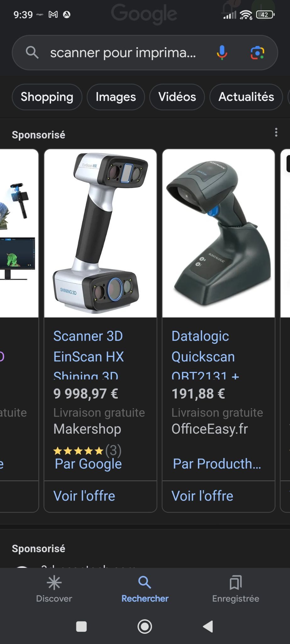Tap the EinScan HX scanner product image
This screenshot has width=290, height=644.
(100, 233)
